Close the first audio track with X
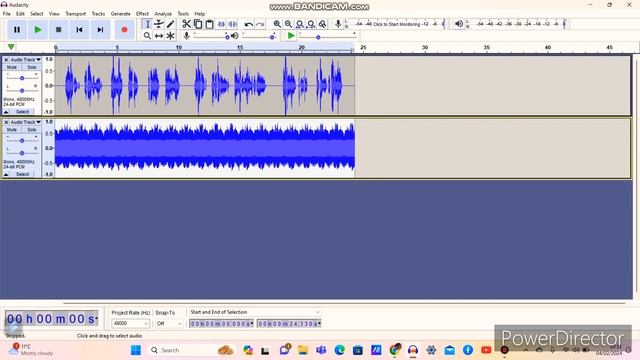Viewport: 640px width, 360px height. click(6, 60)
